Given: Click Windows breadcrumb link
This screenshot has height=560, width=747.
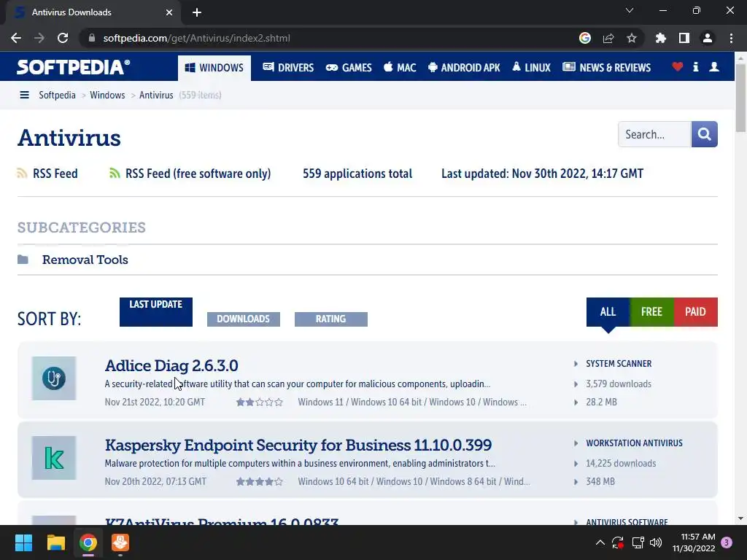Looking at the screenshot, I should (107, 96).
